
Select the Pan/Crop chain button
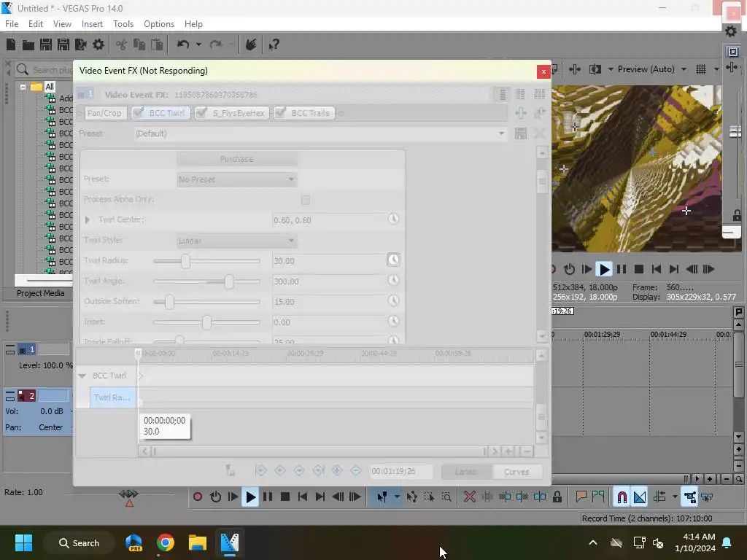[x=104, y=113]
